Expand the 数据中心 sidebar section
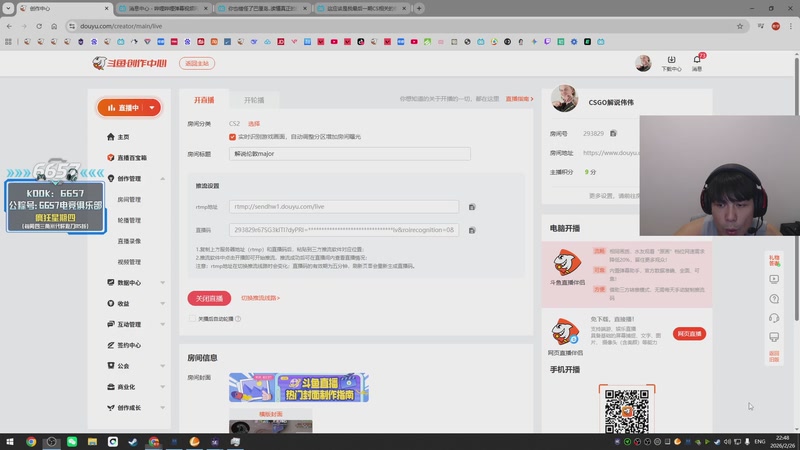This screenshot has height=450, width=800. click(x=162, y=283)
